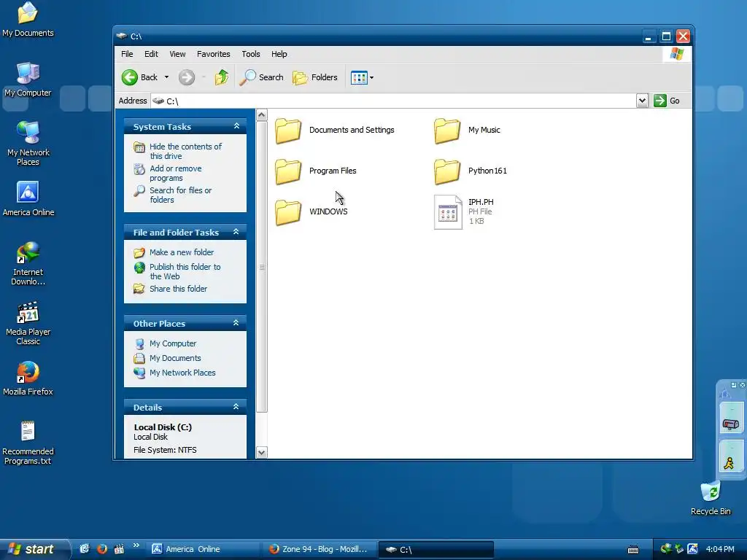
Task: Select Internet Download desktop shortcut
Action: pyautogui.click(x=28, y=263)
